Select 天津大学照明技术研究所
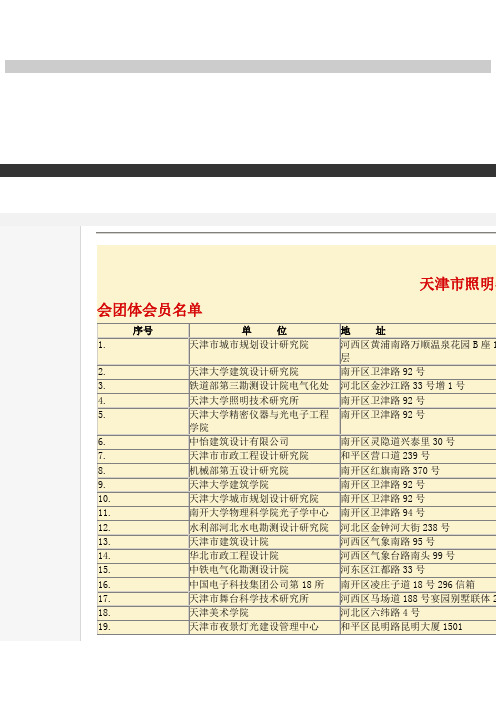Viewport: 496px width, 702px height. point(244,400)
